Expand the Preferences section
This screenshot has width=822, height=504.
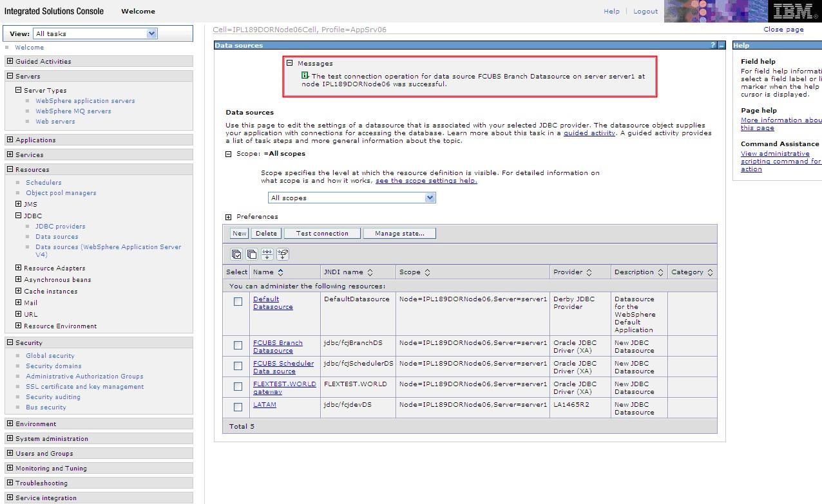(229, 218)
